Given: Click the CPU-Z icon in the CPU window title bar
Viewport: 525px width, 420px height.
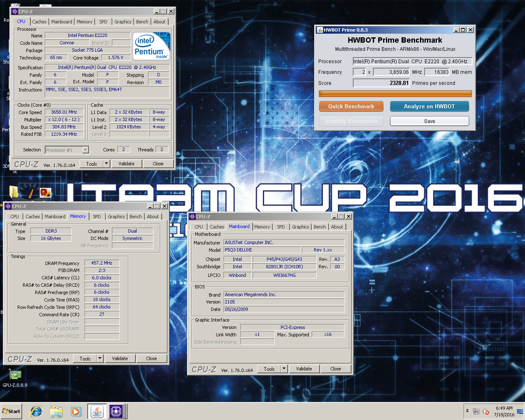Looking at the screenshot, I should pos(15,11).
